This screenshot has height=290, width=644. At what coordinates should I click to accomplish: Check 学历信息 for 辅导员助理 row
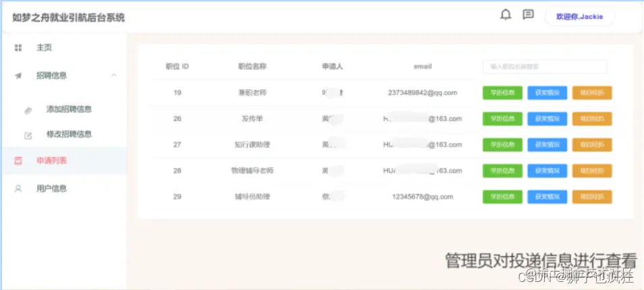pyautogui.click(x=502, y=197)
